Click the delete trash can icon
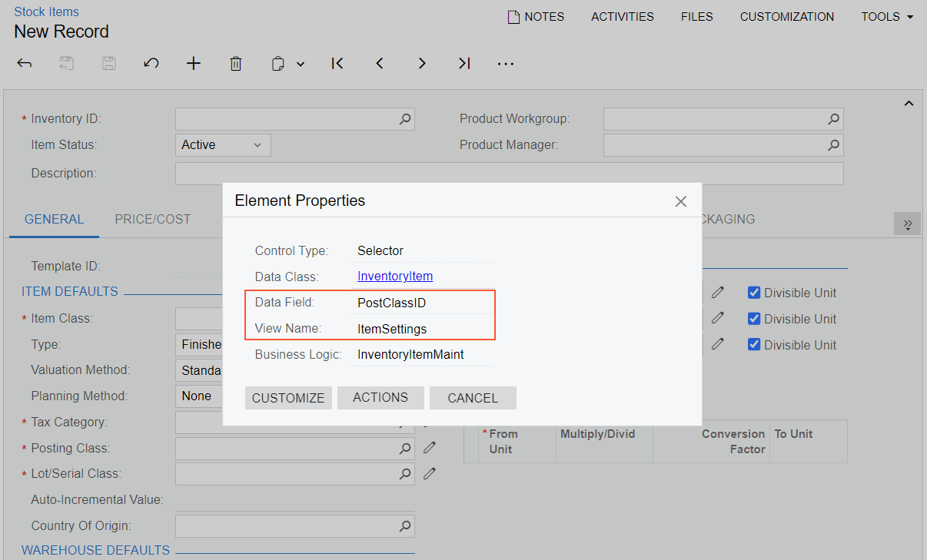Viewport: 927px width, 560px height. (x=236, y=64)
